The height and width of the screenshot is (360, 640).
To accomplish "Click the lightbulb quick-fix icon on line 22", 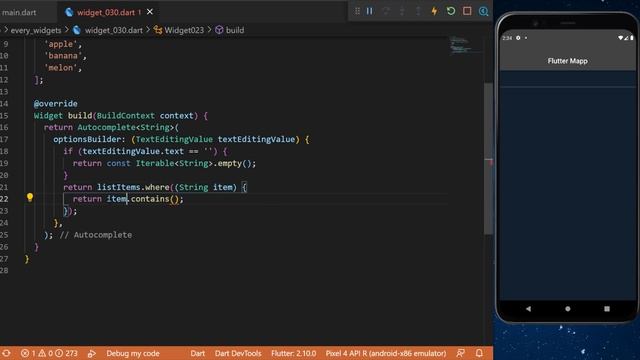I will point(30,198).
